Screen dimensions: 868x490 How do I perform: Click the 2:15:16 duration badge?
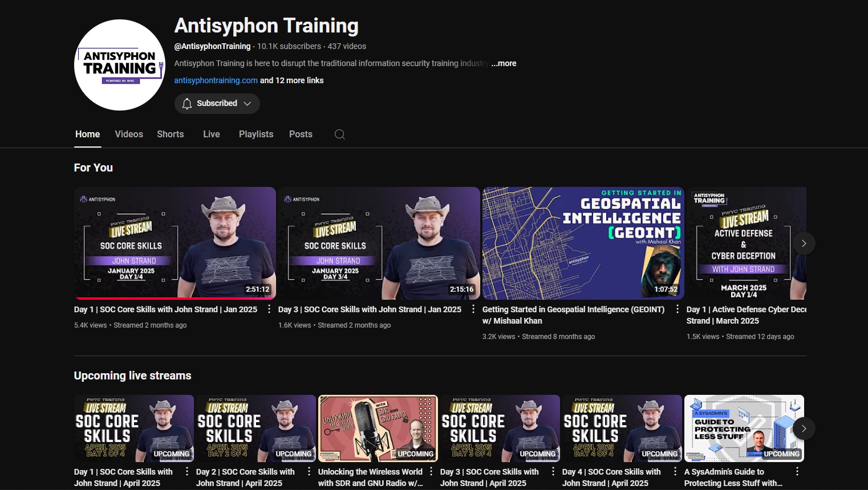[x=462, y=289]
